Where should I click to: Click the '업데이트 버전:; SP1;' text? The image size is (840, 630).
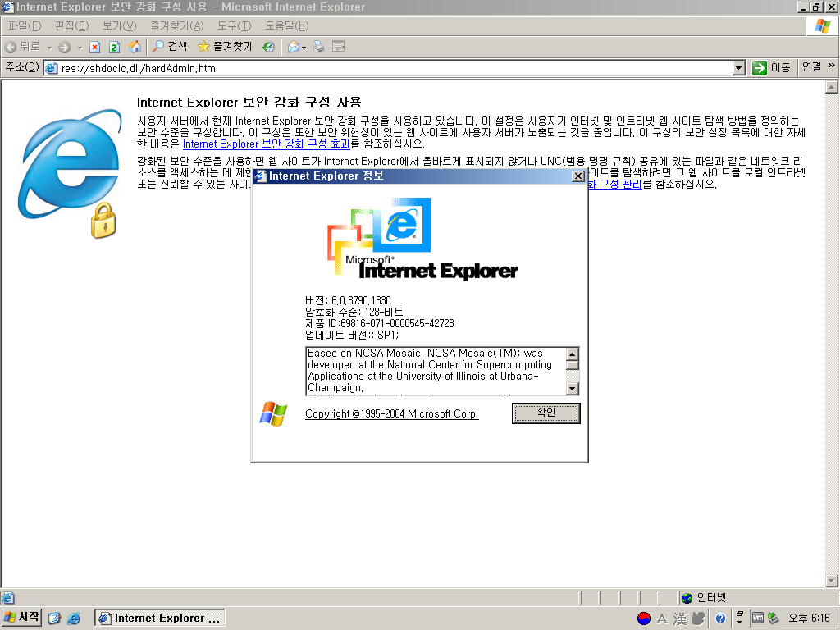click(x=352, y=336)
